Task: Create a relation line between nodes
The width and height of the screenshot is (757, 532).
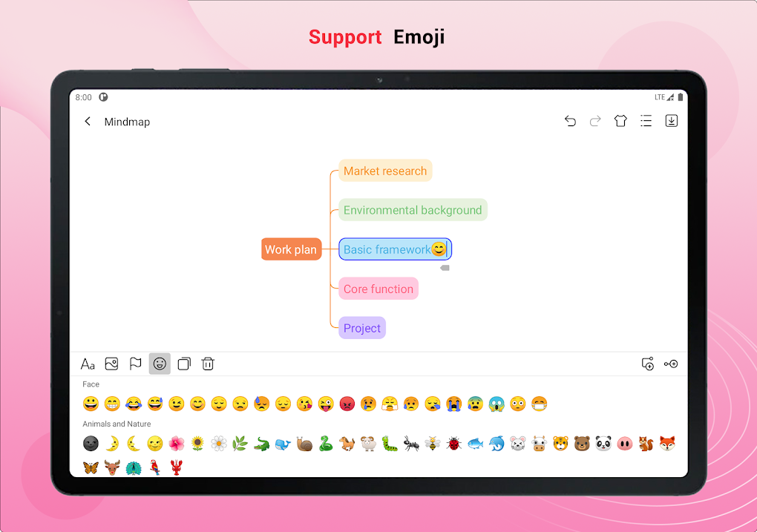Action: 672,364
